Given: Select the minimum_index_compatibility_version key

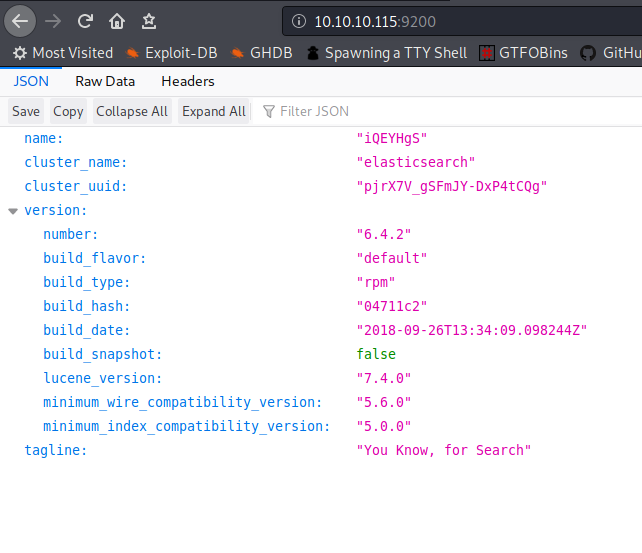Looking at the screenshot, I should point(187,427).
